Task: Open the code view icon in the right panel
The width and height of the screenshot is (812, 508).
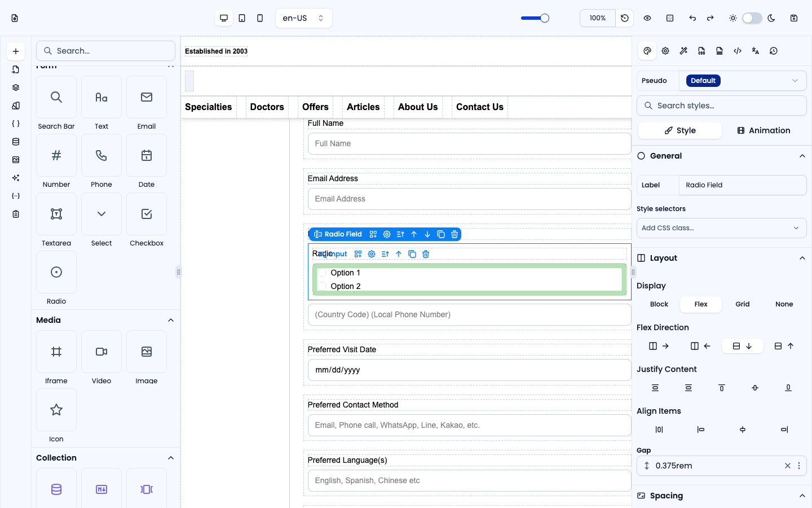Action: (738, 51)
